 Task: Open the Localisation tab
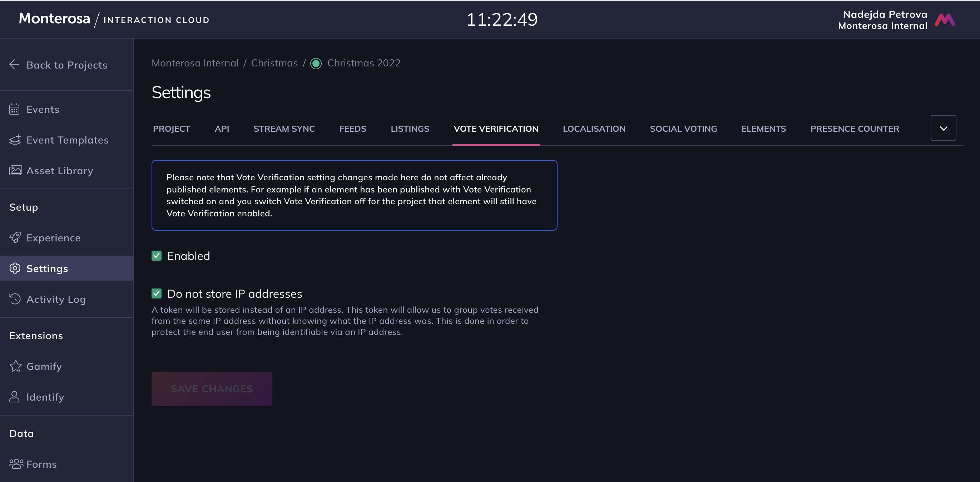(x=594, y=129)
